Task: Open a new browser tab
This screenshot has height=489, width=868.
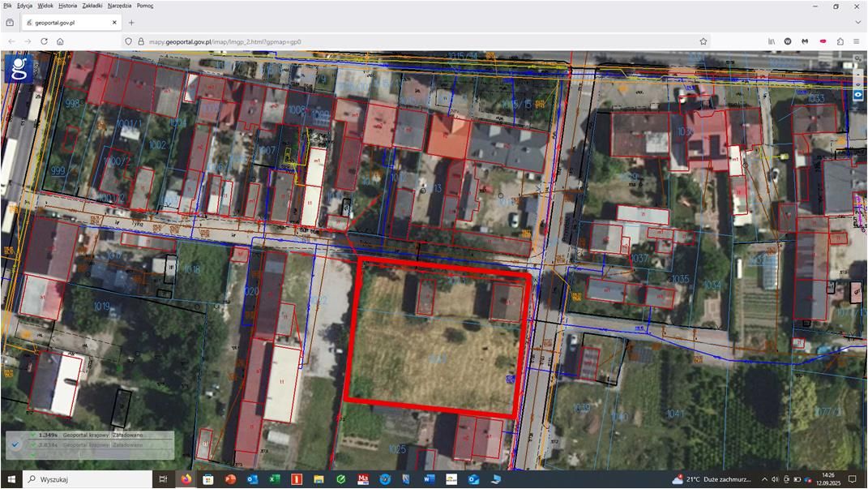Action: pyautogui.click(x=131, y=23)
